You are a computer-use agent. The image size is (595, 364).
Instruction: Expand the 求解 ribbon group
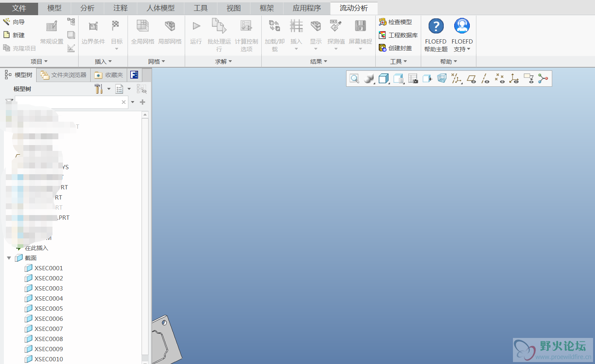[x=223, y=61]
